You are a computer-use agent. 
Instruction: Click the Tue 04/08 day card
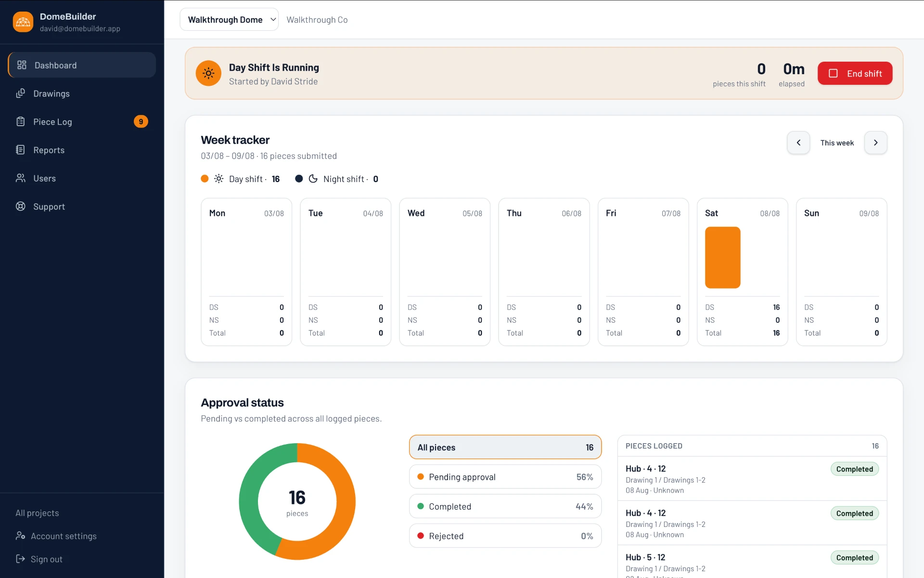click(346, 272)
